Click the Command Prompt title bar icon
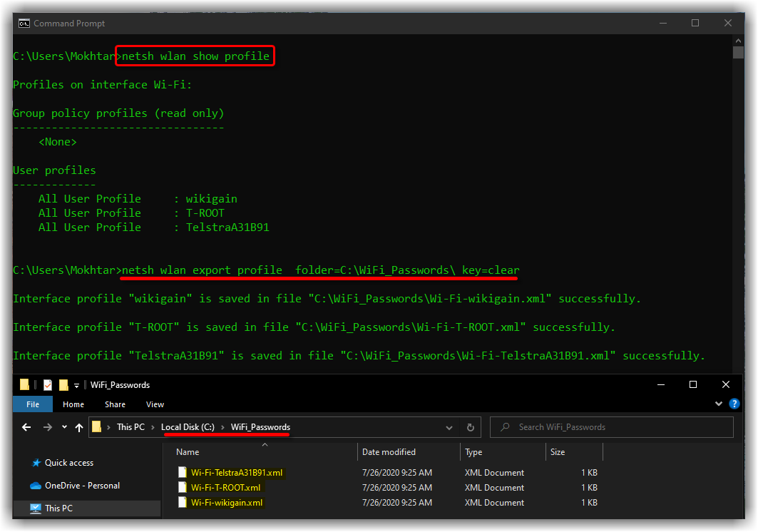Image resolution: width=758 pixels, height=532 pixels. click(24, 24)
